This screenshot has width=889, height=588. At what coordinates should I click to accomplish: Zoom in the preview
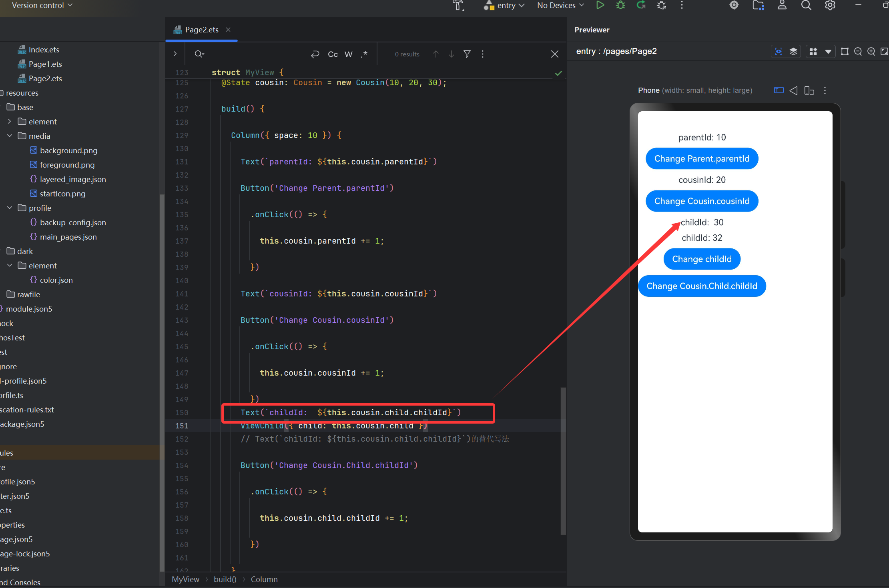pos(871,52)
